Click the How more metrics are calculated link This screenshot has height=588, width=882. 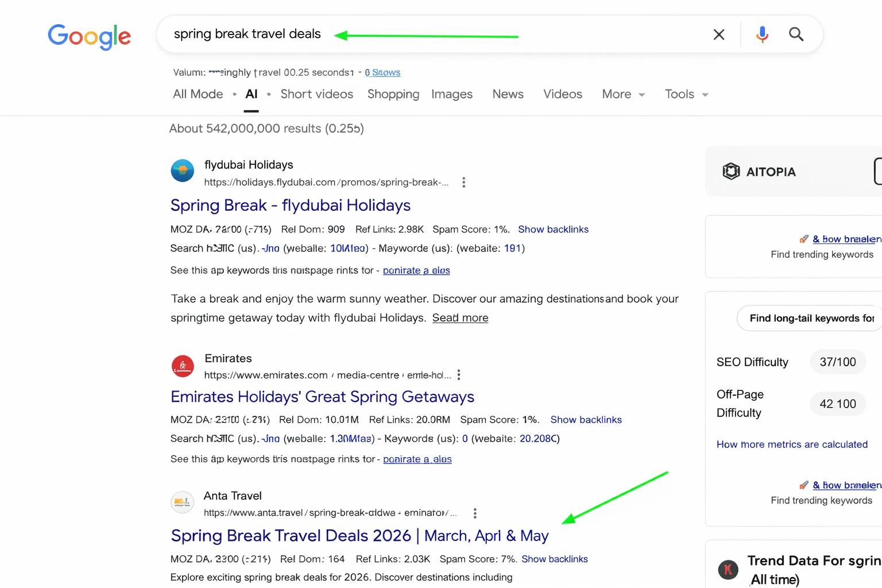(x=792, y=444)
